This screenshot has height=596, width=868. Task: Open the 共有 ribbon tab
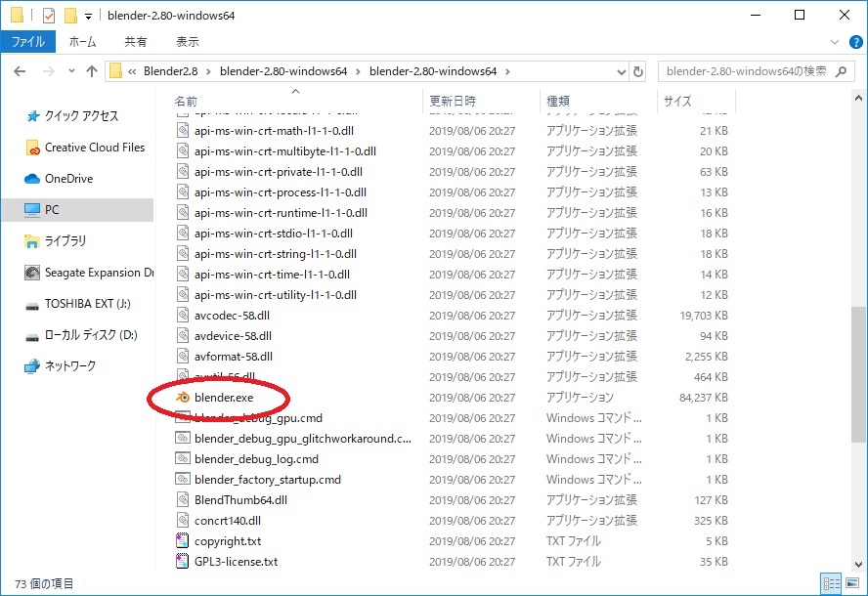(136, 41)
